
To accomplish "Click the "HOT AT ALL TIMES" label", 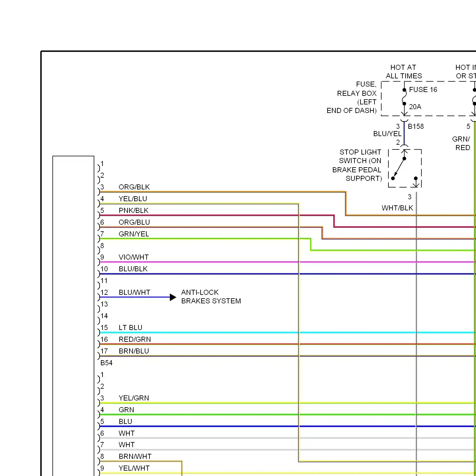I will coord(404,72).
